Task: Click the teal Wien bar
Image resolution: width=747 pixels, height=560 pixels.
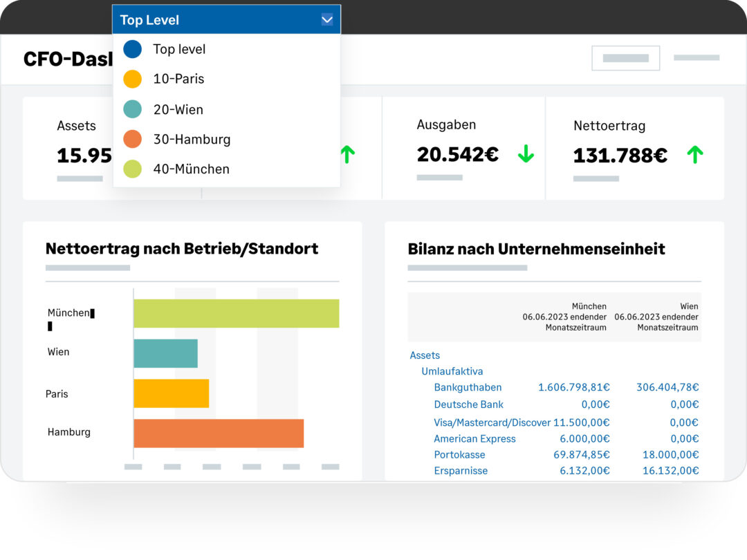Action: pyautogui.click(x=165, y=353)
